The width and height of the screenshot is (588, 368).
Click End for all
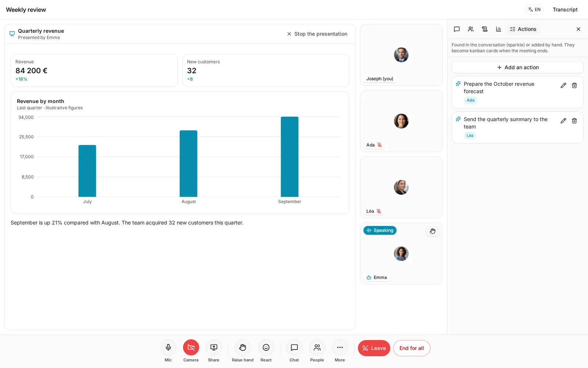(x=412, y=348)
